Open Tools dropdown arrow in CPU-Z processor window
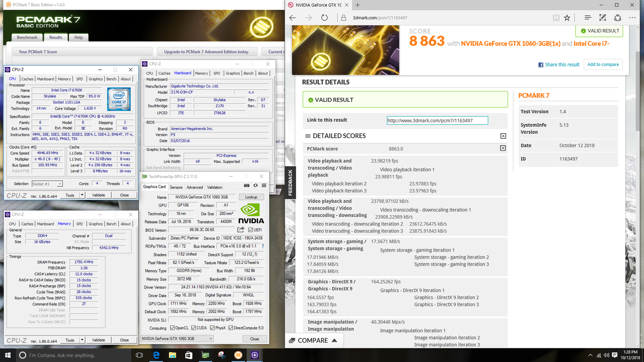The width and height of the screenshot is (644, 362). click(x=82, y=195)
